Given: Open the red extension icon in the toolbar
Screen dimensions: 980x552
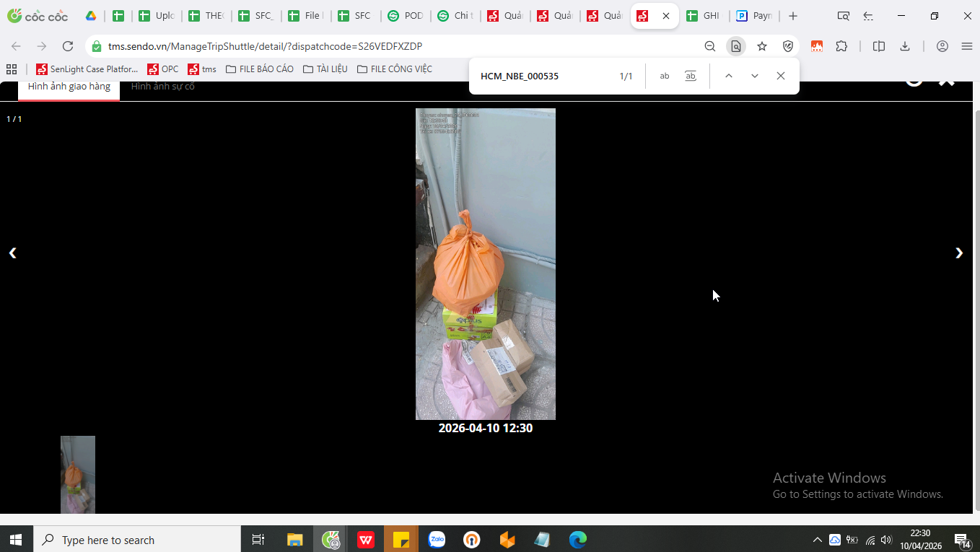Looking at the screenshot, I should click(x=817, y=46).
